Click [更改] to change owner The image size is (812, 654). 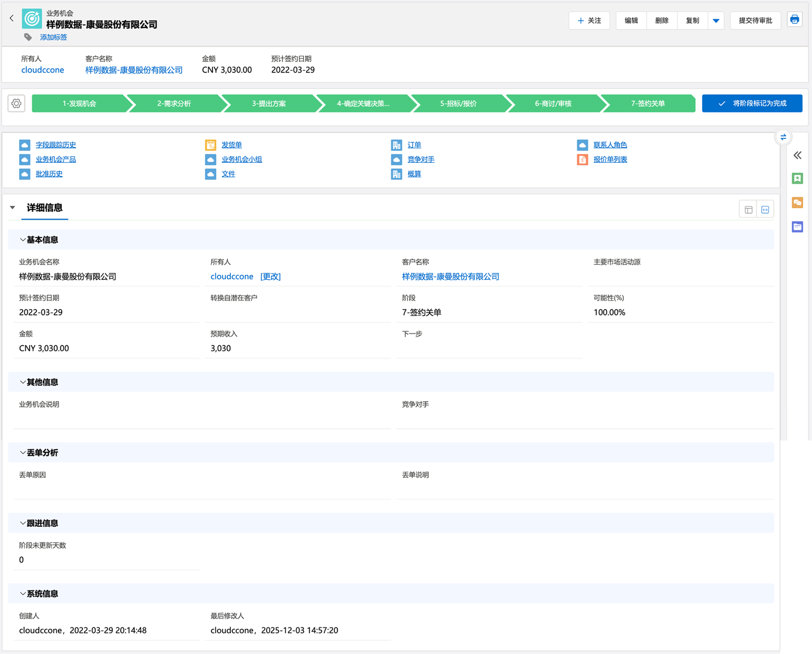tap(270, 276)
